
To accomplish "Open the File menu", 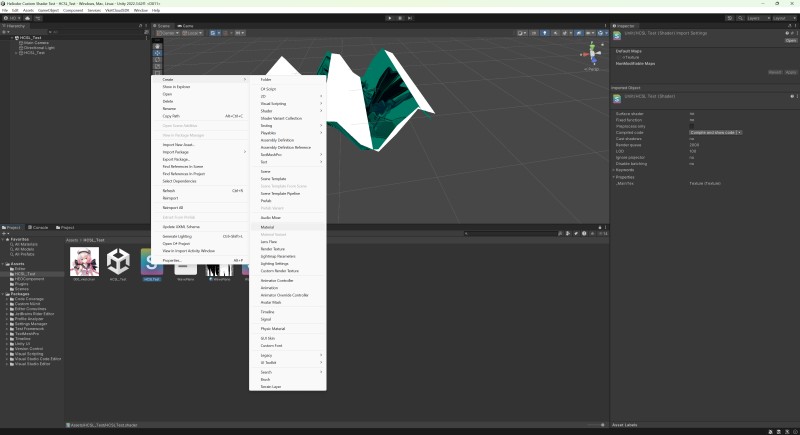I will (x=5, y=10).
